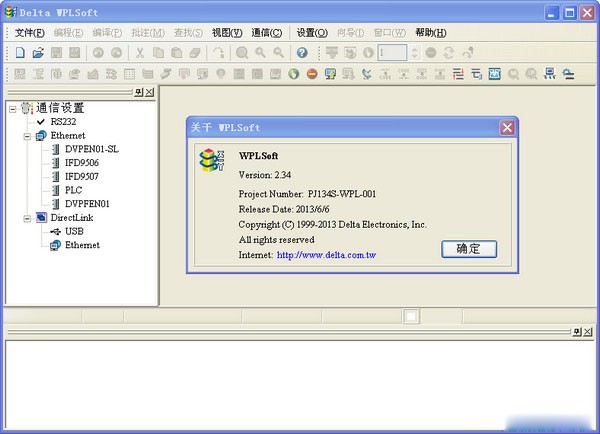Select DVPEN01-SL in the tree
The height and width of the screenshot is (434, 600).
(x=92, y=149)
